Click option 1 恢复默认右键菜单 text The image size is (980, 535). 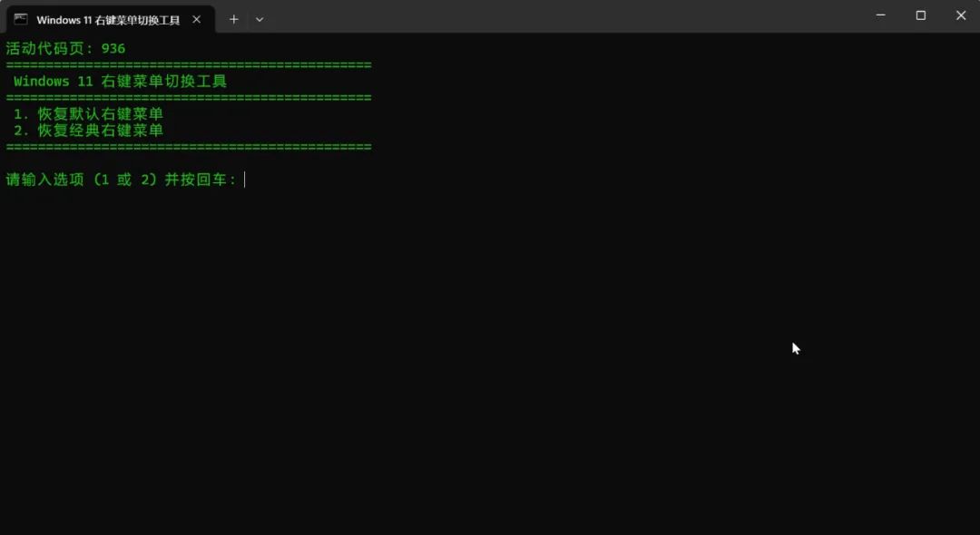point(89,114)
